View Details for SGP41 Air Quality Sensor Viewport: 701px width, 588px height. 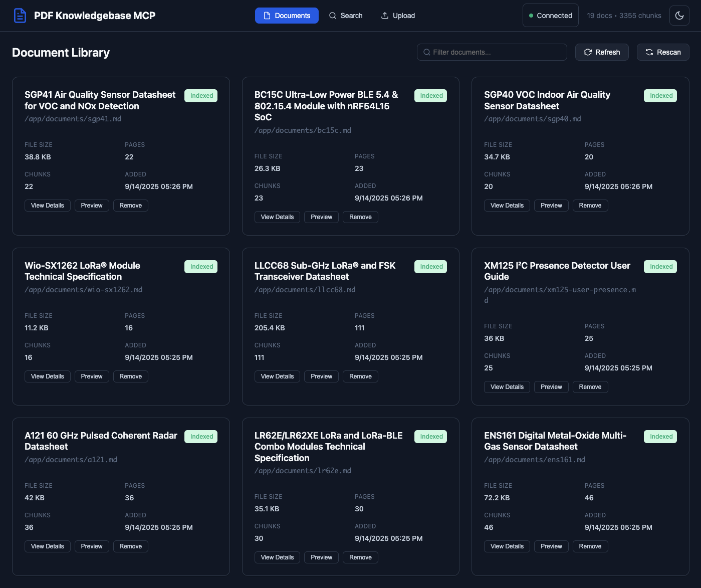coord(48,206)
